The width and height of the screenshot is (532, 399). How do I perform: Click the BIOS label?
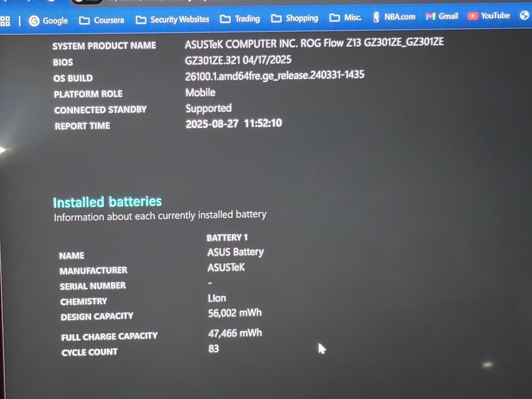pyautogui.click(x=63, y=62)
